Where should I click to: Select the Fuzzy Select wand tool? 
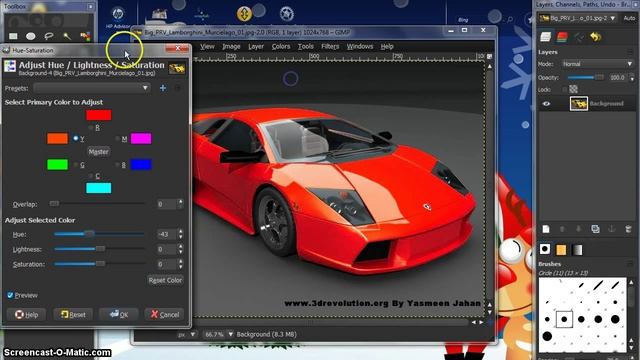(67, 36)
